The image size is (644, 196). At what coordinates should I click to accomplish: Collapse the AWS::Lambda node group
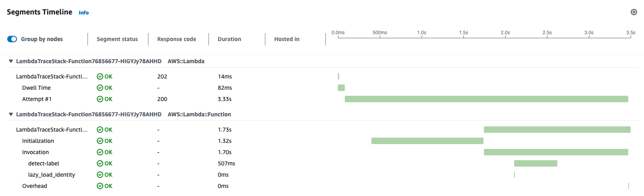pyautogui.click(x=11, y=61)
